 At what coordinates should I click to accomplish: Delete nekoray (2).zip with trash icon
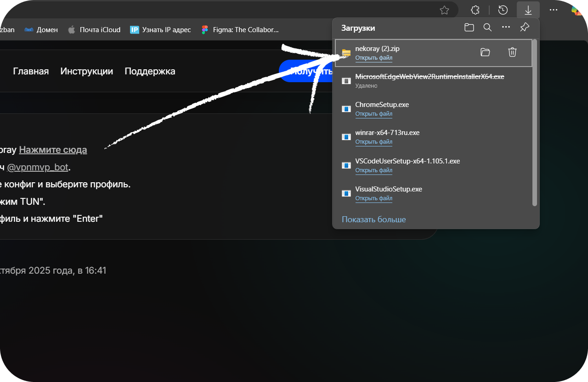coord(513,52)
